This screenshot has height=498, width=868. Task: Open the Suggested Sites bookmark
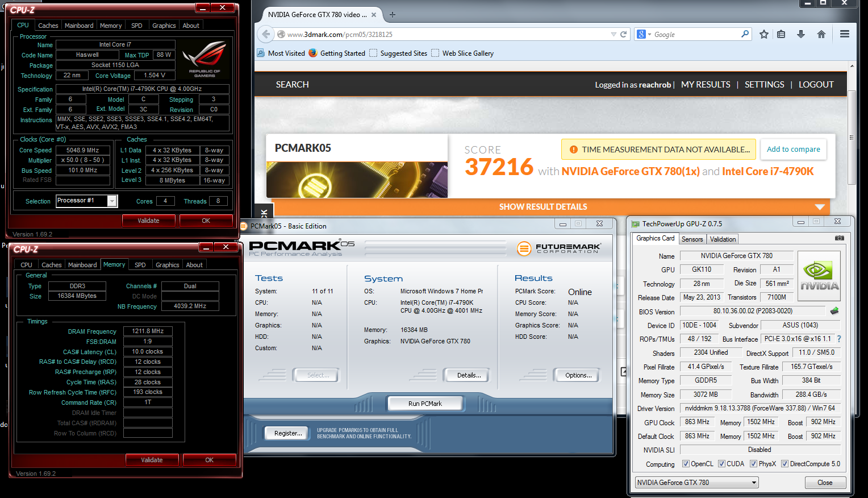pyautogui.click(x=398, y=53)
